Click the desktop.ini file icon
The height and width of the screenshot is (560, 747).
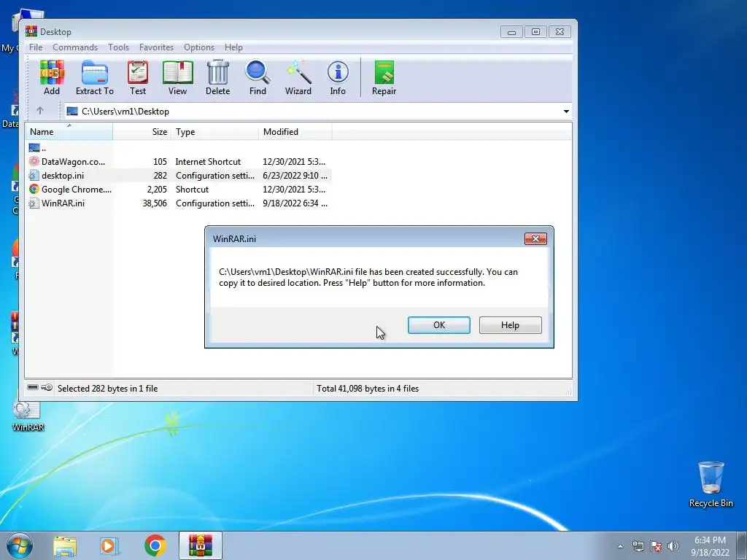(x=34, y=175)
